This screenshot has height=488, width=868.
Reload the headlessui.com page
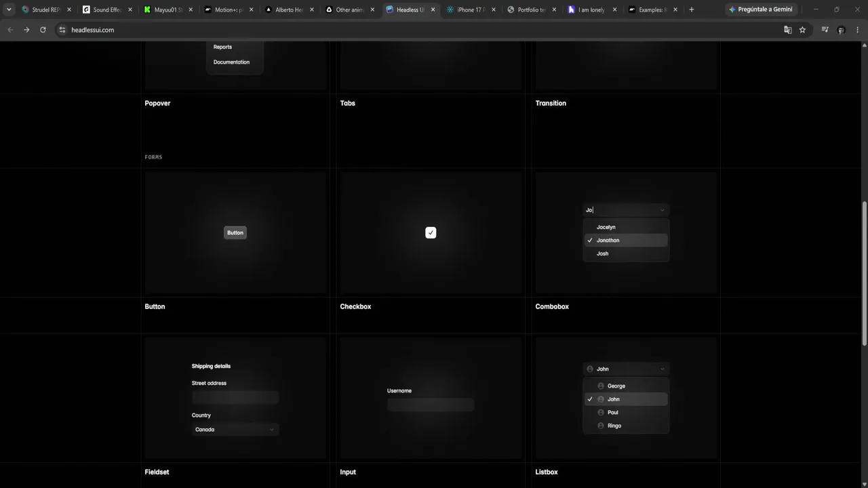43,30
